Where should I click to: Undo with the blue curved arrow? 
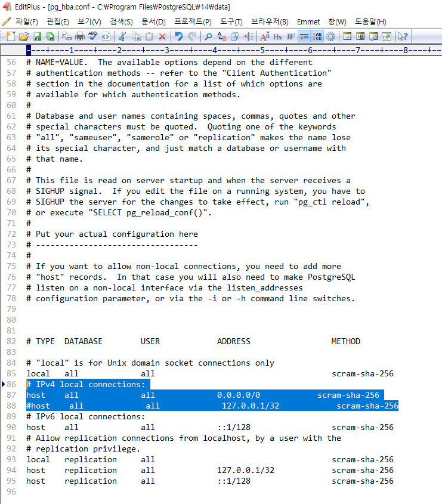(x=179, y=36)
